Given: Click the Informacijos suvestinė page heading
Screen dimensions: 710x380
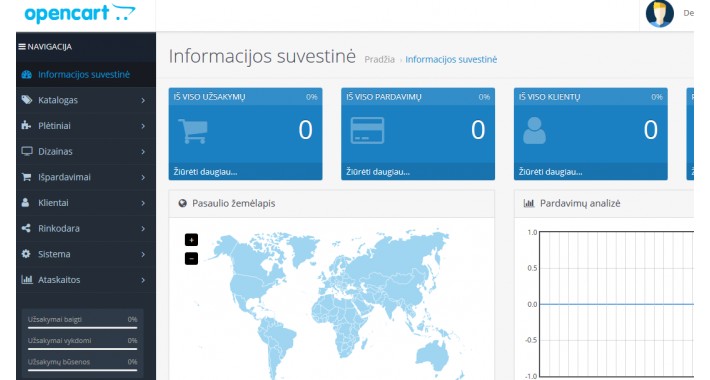Looking at the screenshot, I should coord(262,56).
